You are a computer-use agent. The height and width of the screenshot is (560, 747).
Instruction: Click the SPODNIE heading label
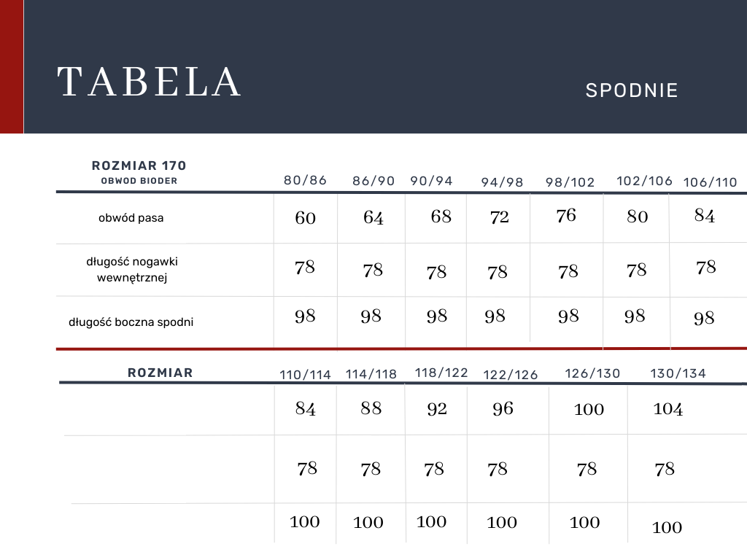coord(632,90)
